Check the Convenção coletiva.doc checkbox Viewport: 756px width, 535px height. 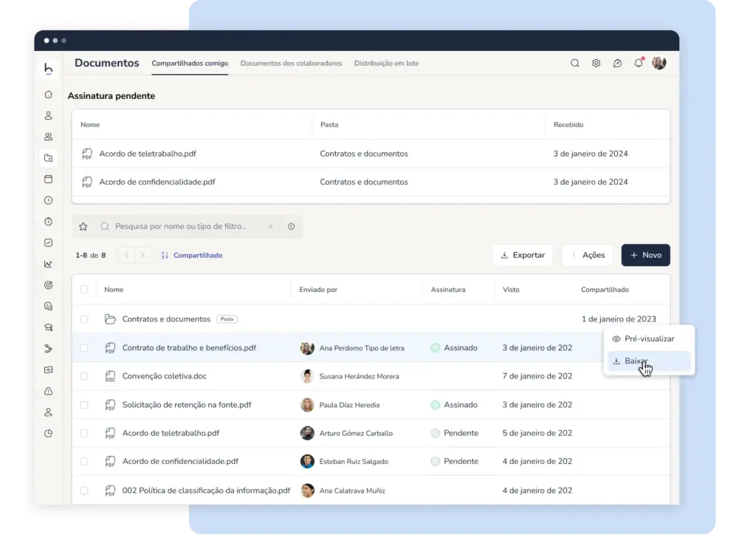84,376
